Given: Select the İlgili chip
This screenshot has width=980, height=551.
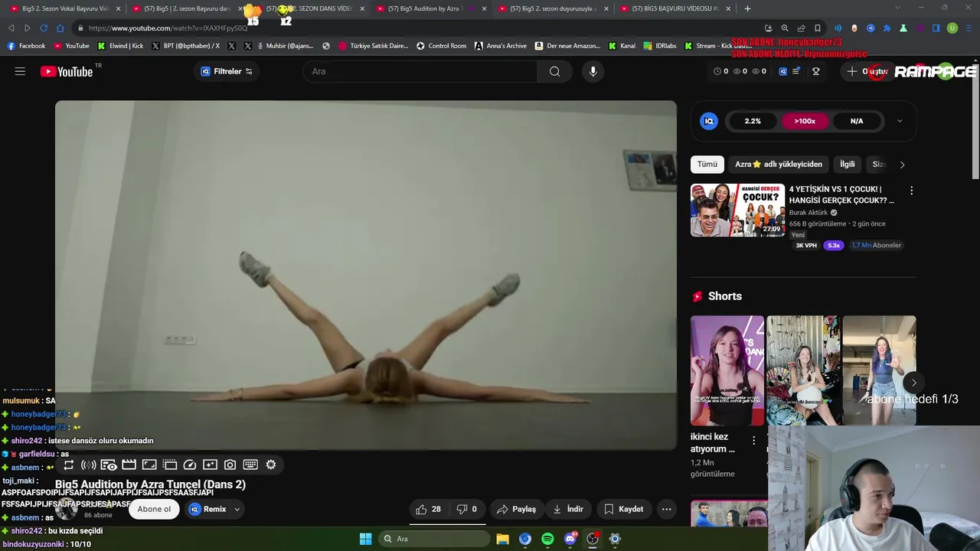Looking at the screenshot, I should click(848, 164).
